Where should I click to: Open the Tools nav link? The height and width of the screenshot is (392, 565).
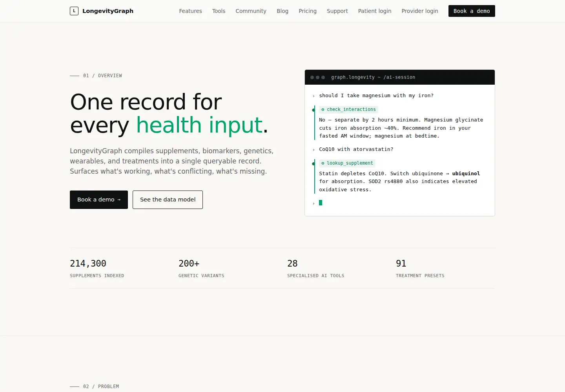pyautogui.click(x=219, y=11)
